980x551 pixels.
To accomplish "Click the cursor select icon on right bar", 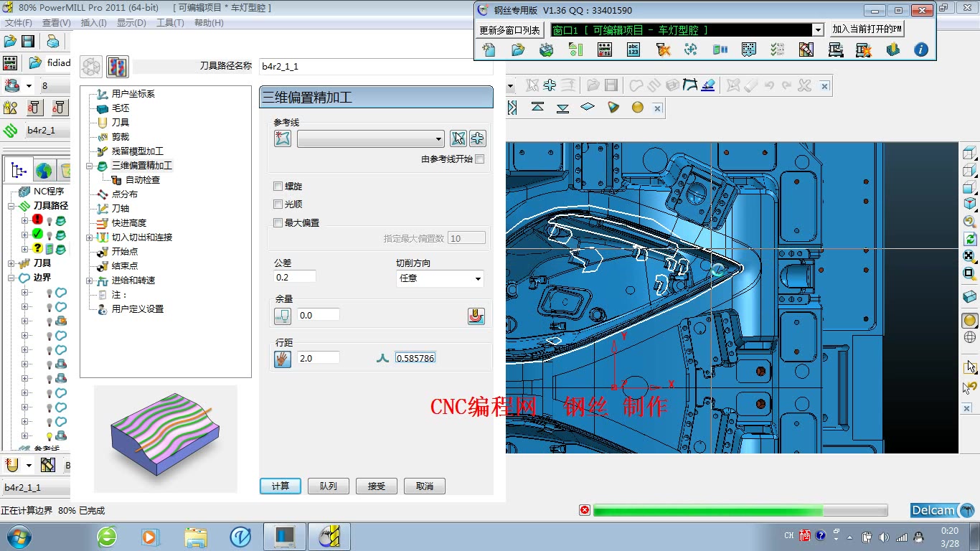I will tap(969, 367).
